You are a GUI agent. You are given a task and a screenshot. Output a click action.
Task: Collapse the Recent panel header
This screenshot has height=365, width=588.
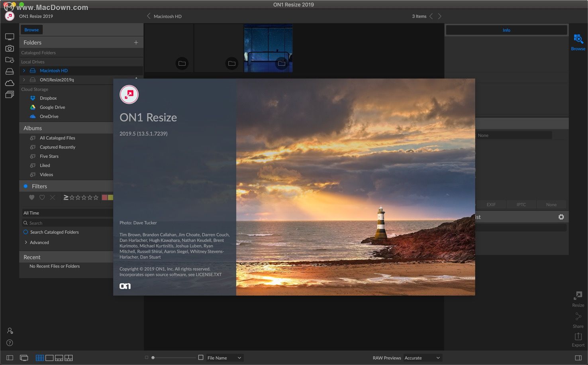pos(66,257)
